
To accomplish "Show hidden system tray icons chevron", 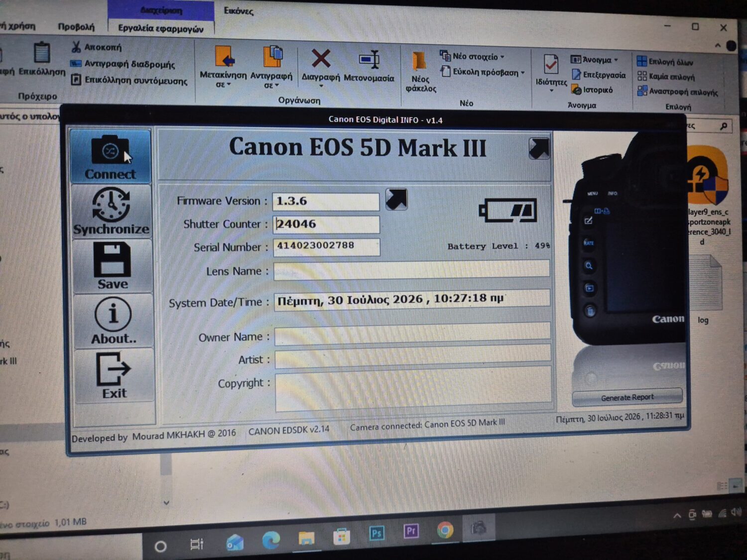I will pyautogui.click(x=677, y=516).
